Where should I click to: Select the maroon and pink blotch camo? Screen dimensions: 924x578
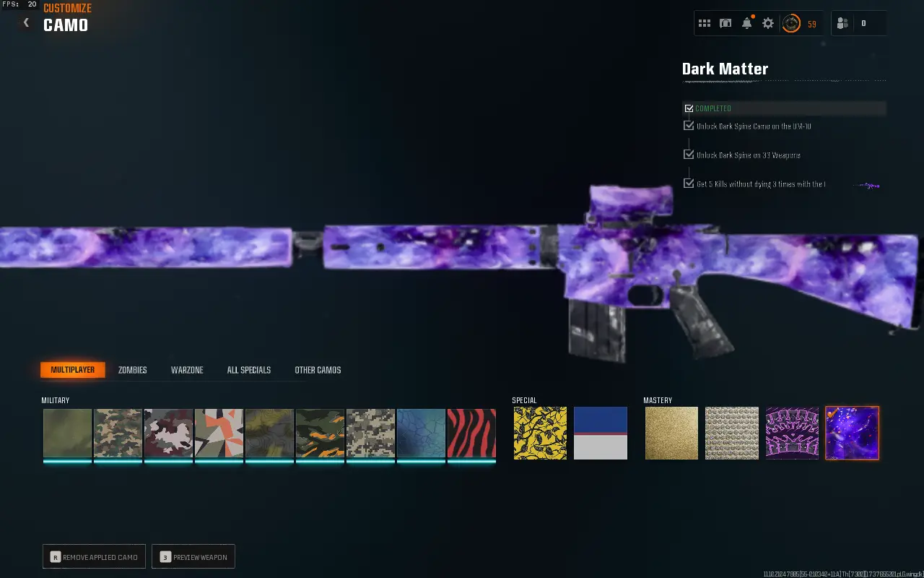pos(169,433)
